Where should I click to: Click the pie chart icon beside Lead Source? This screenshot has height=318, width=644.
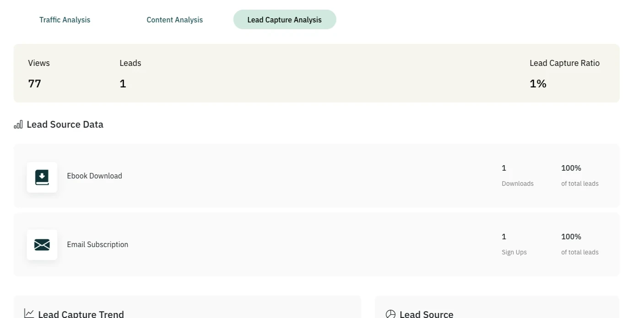click(x=390, y=313)
